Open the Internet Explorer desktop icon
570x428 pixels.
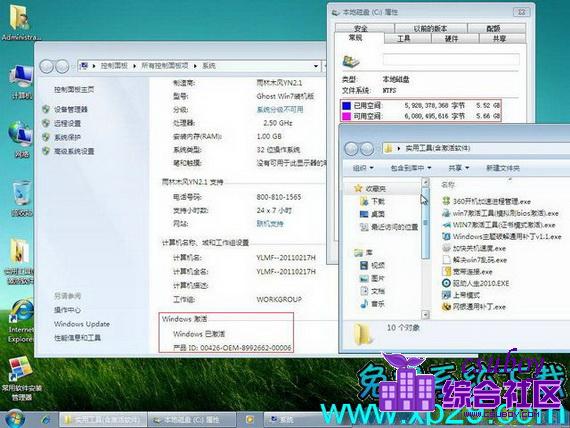pyautogui.click(x=21, y=320)
